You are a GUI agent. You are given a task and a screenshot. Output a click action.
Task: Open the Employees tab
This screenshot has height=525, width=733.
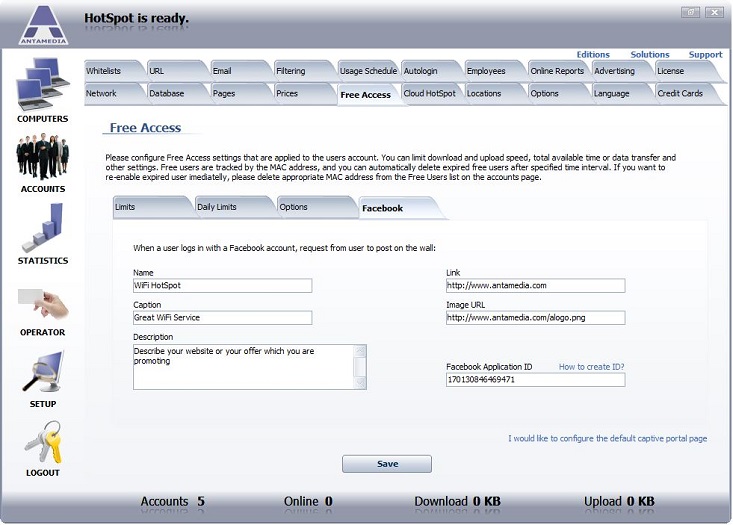tap(493, 71)
